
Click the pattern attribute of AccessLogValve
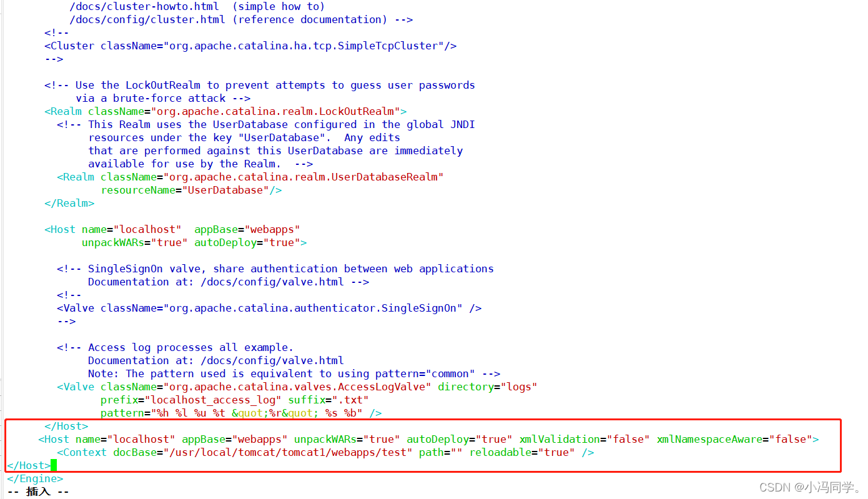(232, 413)
